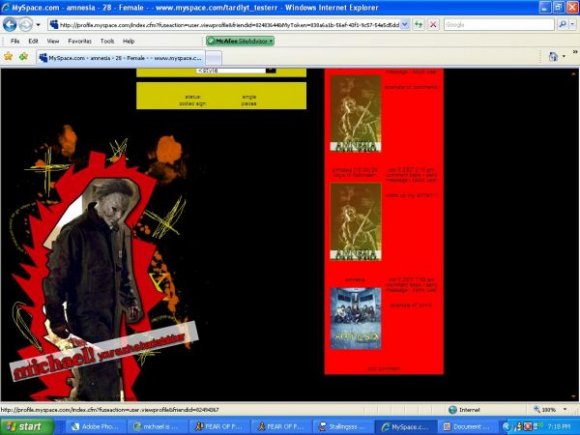Switch to the Adobe Photoshop taskbar item
Image resolution: width=580 pixels, height=435 pixels.
pyautogui.click(x=97, y=426)
